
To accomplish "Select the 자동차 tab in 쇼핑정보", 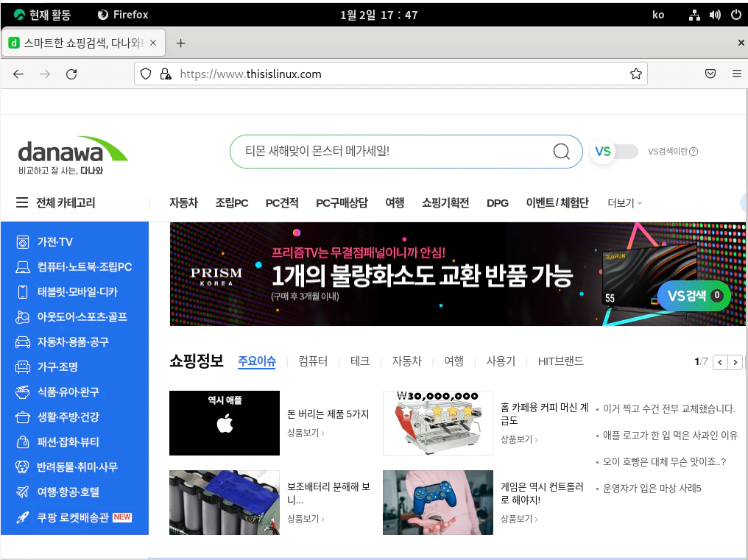I will (x=407, y=361).
